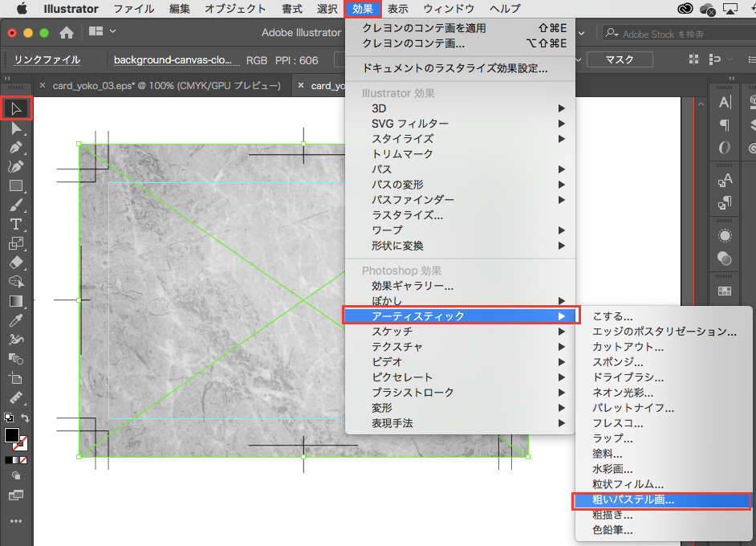Select the Eyedropper tool
The image size is (756, 546).
pyautogui.click(x=16, y=320)
